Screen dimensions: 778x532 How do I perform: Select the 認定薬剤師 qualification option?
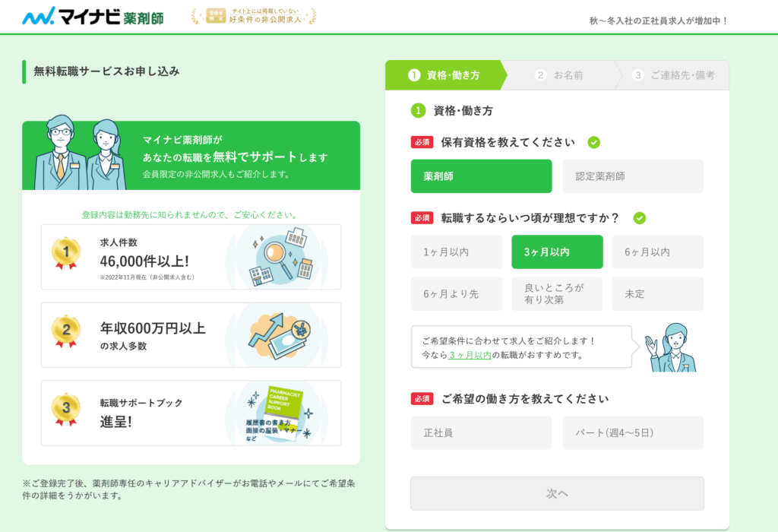(x=633, y=176)
